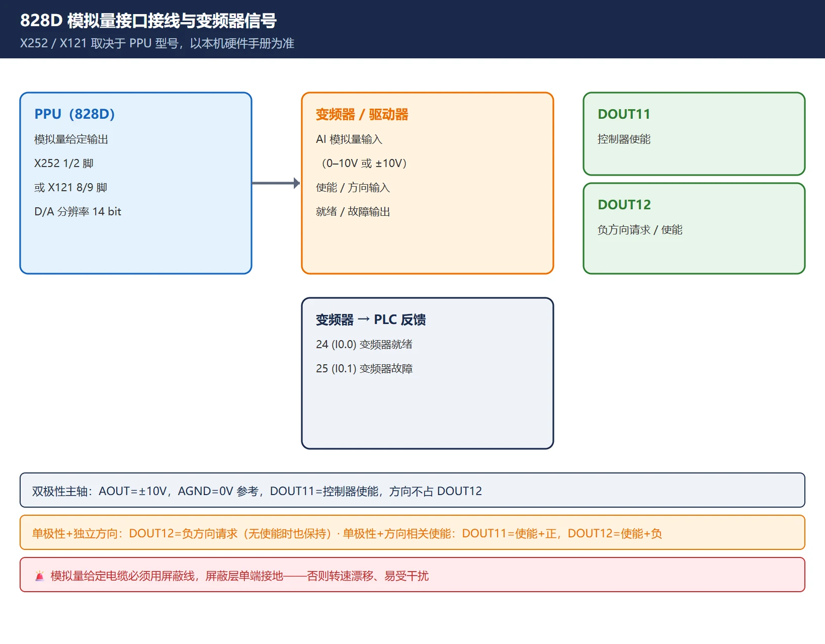The height and width of the screenshot is (644, 825).
Task: Click the red '模拟量给定电缆必须用屏蔽线' warning text
Action: pos(239,576)
